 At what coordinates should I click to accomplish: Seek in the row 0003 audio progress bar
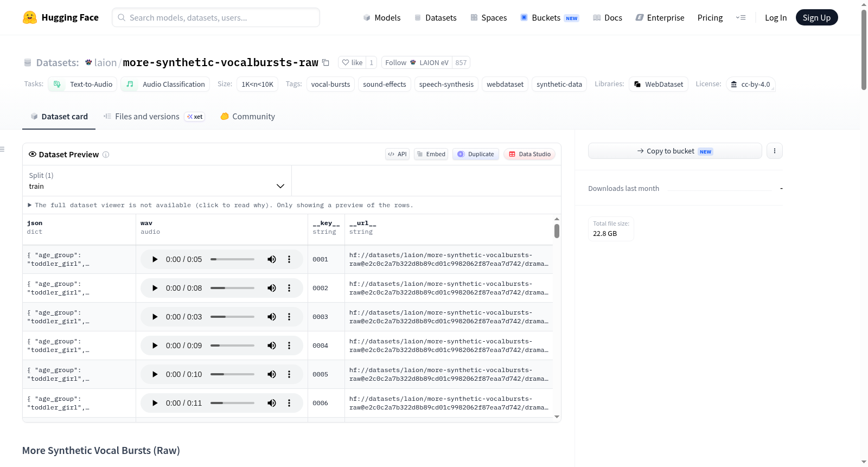point(232,317)
